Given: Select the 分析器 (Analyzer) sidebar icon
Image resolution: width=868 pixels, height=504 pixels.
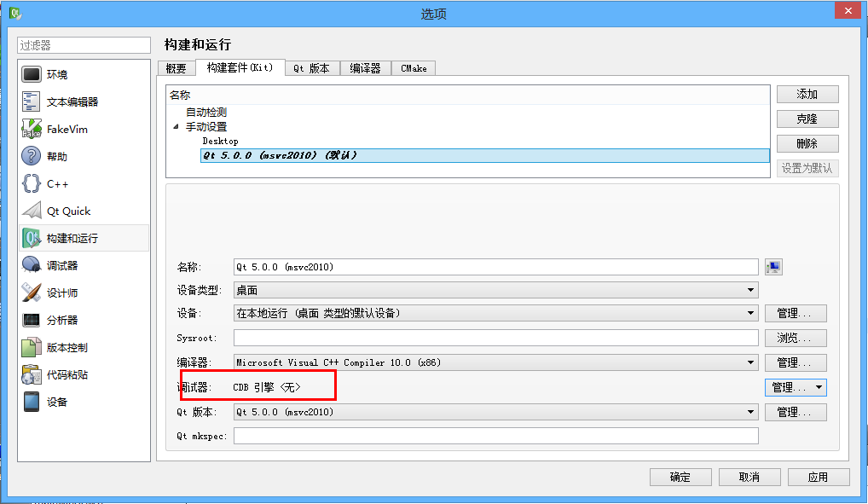Looking at the screenshot, I should [32, 319].
